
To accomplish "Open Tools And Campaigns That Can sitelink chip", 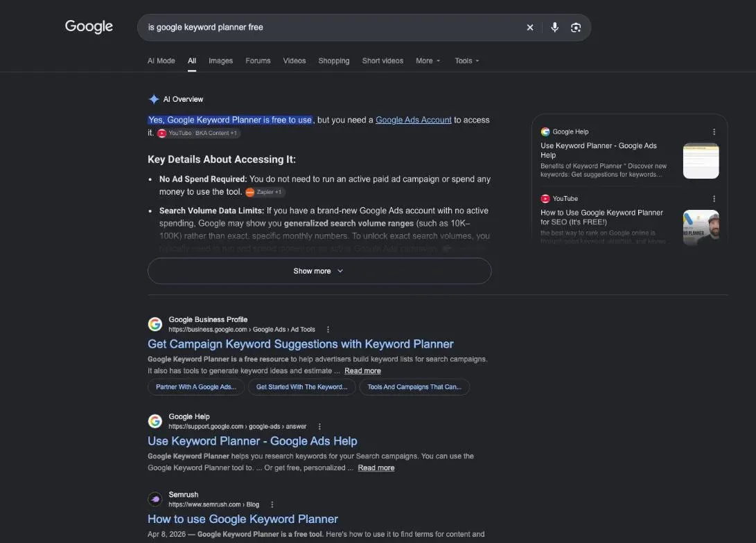I will point(414,387).
